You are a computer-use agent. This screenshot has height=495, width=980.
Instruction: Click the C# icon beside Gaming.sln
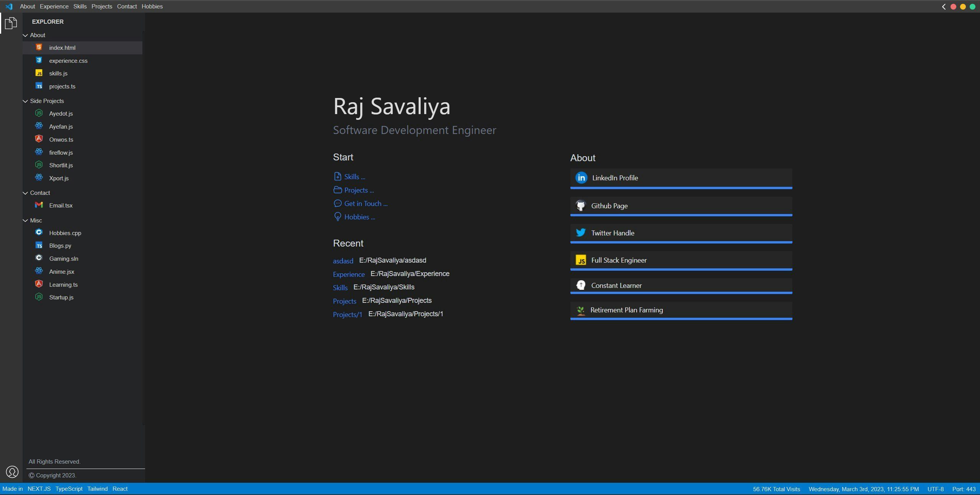[x=39, y=258]
